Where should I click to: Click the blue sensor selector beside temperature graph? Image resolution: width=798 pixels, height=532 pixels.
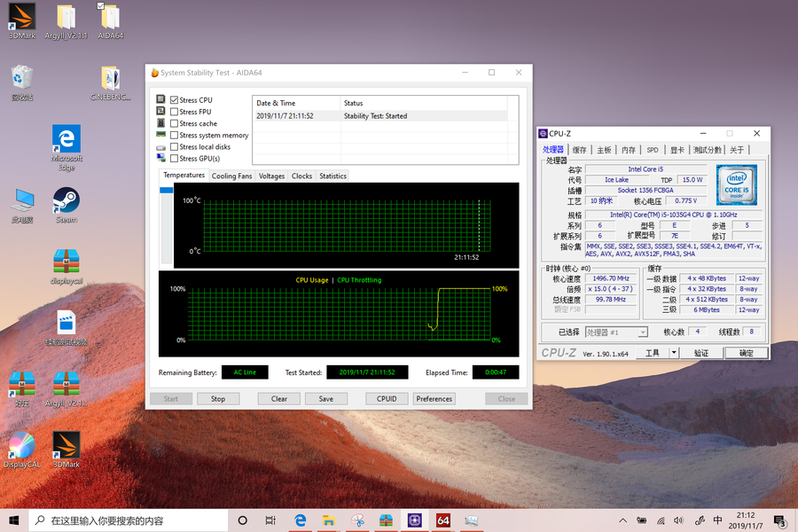(x=167, y=190)
